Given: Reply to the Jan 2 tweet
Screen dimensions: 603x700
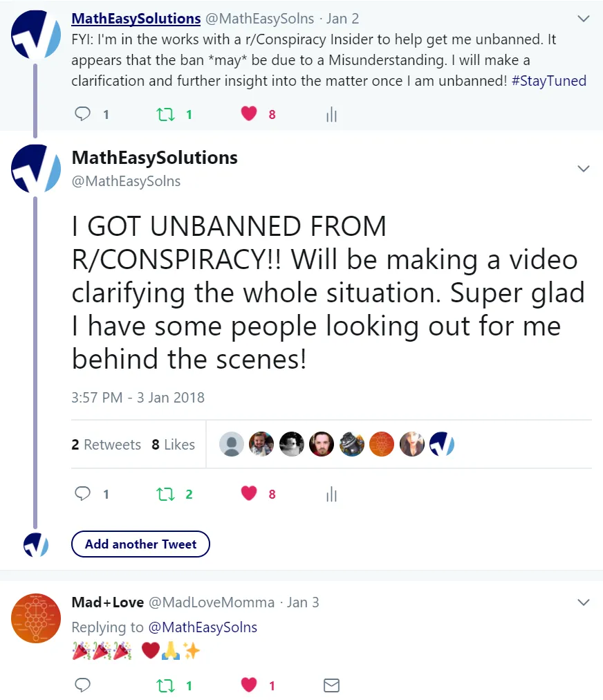Looking at the screenshot, I should click(82, 114).
